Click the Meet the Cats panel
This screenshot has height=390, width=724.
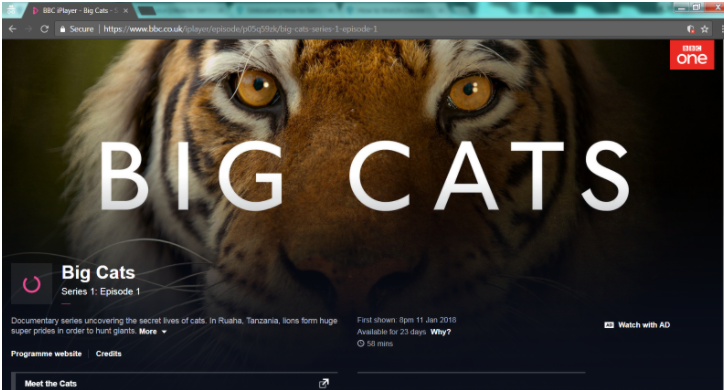click(175, 383)
